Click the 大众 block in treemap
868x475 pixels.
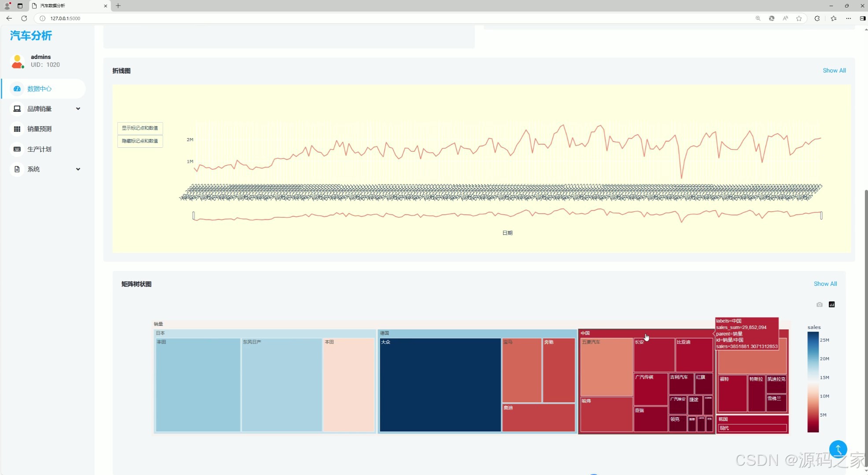440,385
